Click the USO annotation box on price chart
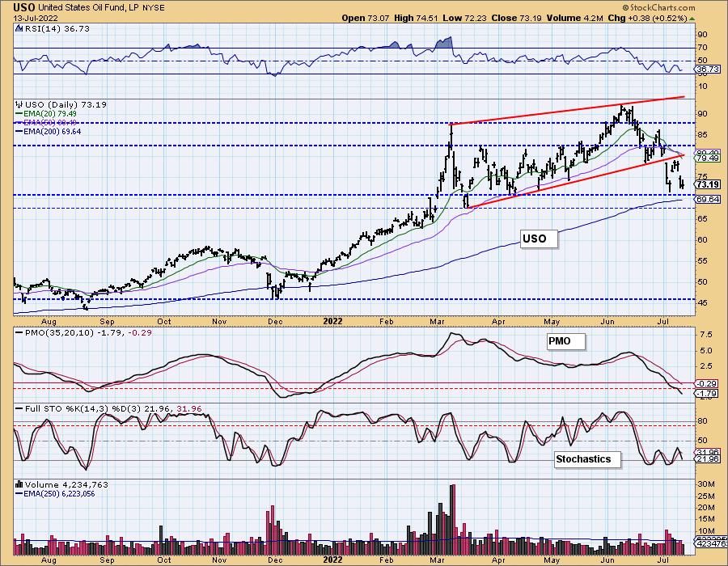Viewport: 728px width, 566px height. 539,239
